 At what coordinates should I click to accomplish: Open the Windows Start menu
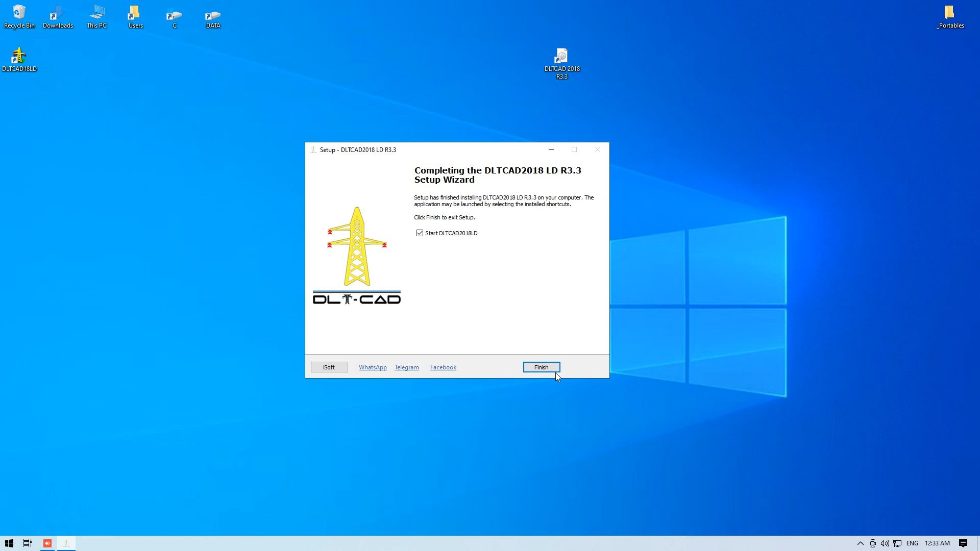click(9, 543)
